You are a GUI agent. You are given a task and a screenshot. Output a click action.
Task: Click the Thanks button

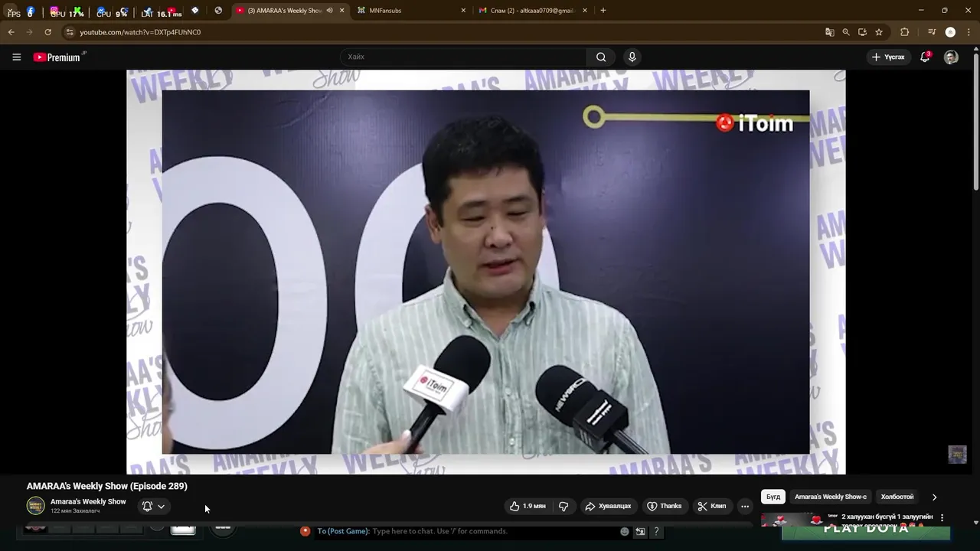click(x=664, y=506)
